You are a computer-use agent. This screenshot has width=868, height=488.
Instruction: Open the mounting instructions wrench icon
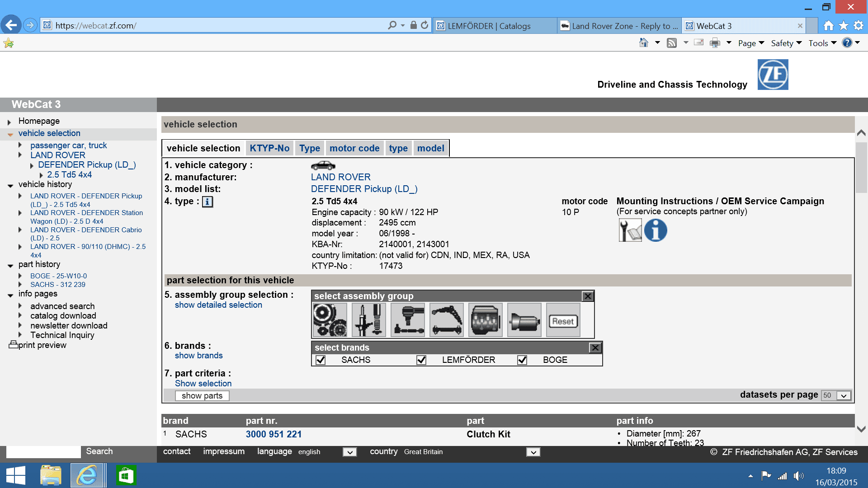pyautogui.click(x=630, y=230)
